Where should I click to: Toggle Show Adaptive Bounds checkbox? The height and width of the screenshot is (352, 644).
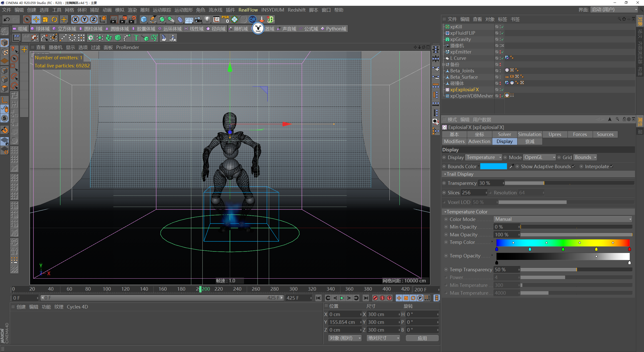click(x=573, y=166)
